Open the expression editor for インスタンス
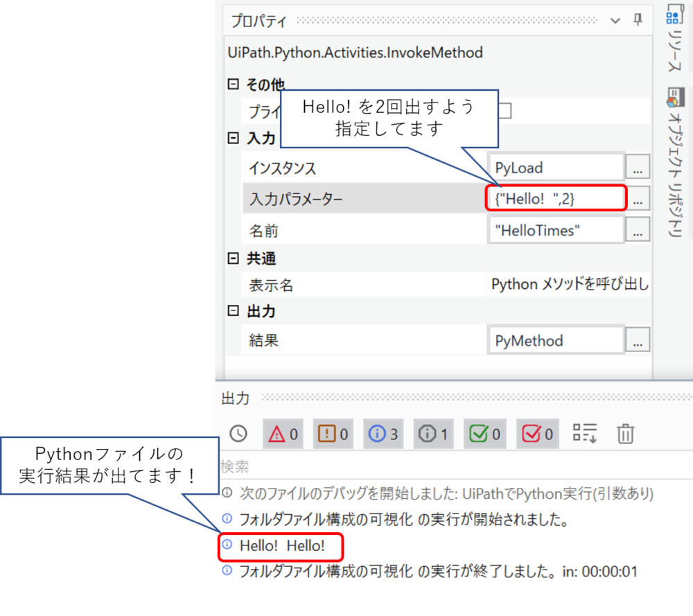 pyautogui.click(x=638, y=166)
